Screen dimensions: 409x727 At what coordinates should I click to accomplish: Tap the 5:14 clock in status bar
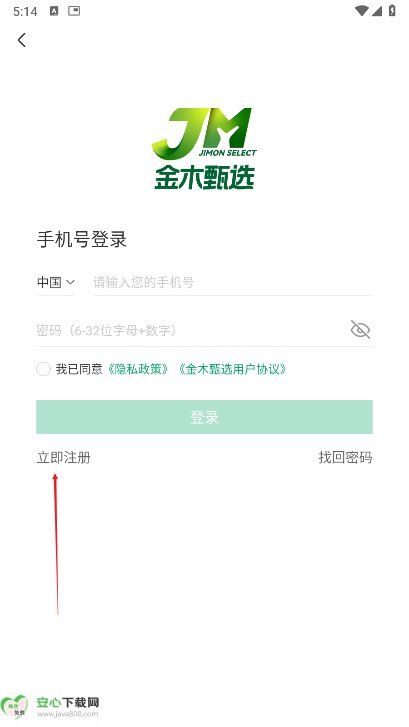(x=25, y=12)
